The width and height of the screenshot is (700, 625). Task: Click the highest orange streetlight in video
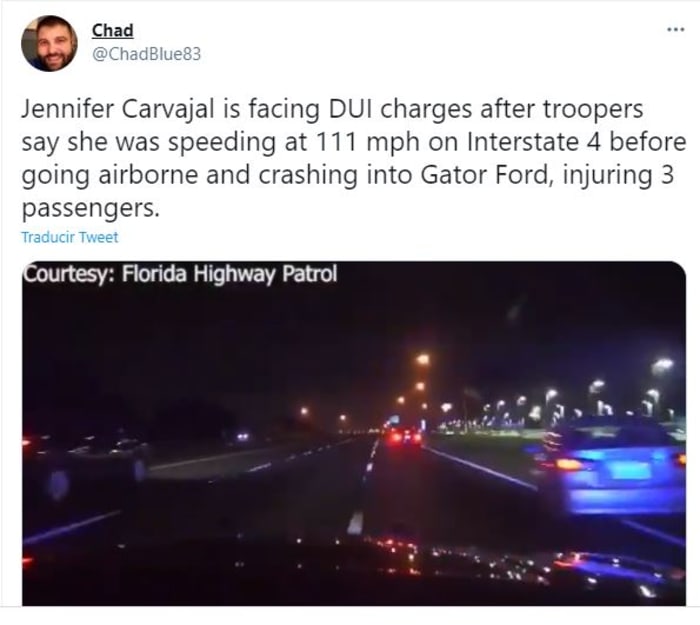click(422, 359)
